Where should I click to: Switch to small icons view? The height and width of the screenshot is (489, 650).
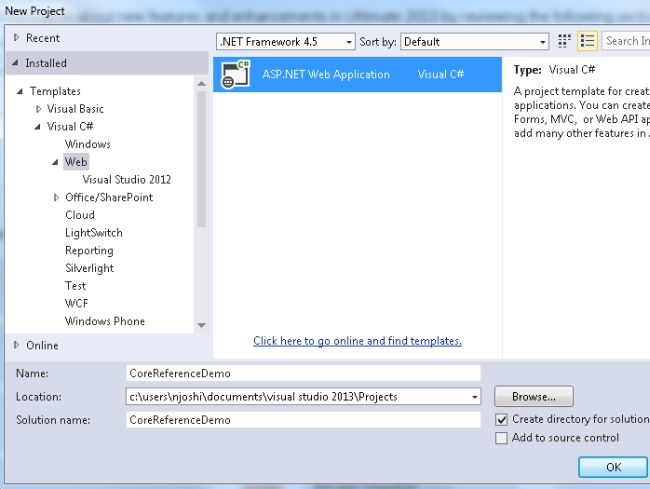coord(564,41)
